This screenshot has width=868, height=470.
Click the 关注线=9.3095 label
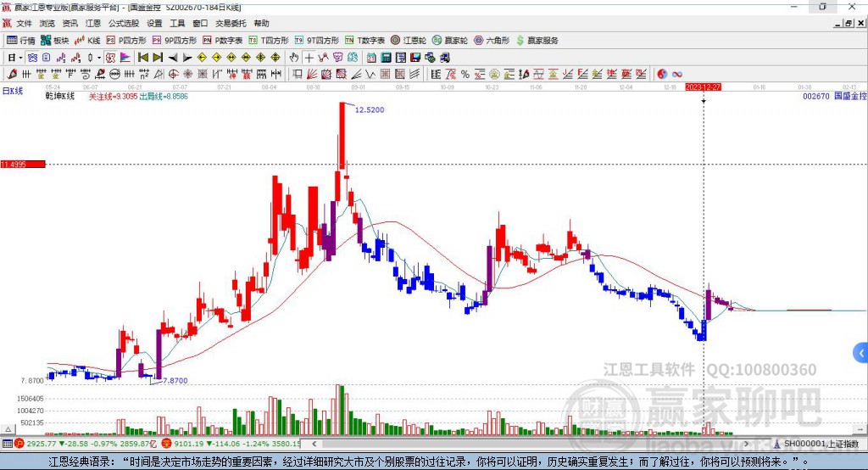coord(113,97)
